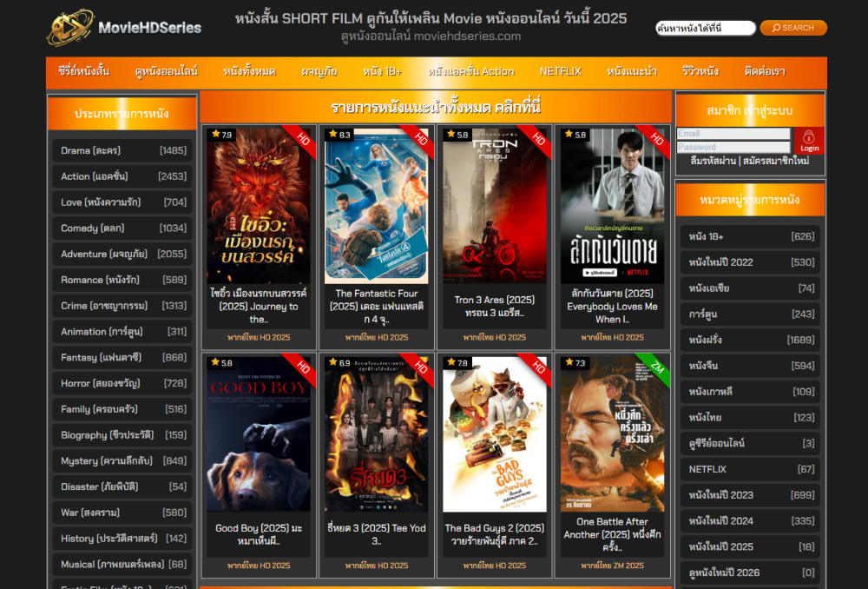
Task: Click the 8.3 star badge on Fantastic Four
Action: tap(339, 135)
